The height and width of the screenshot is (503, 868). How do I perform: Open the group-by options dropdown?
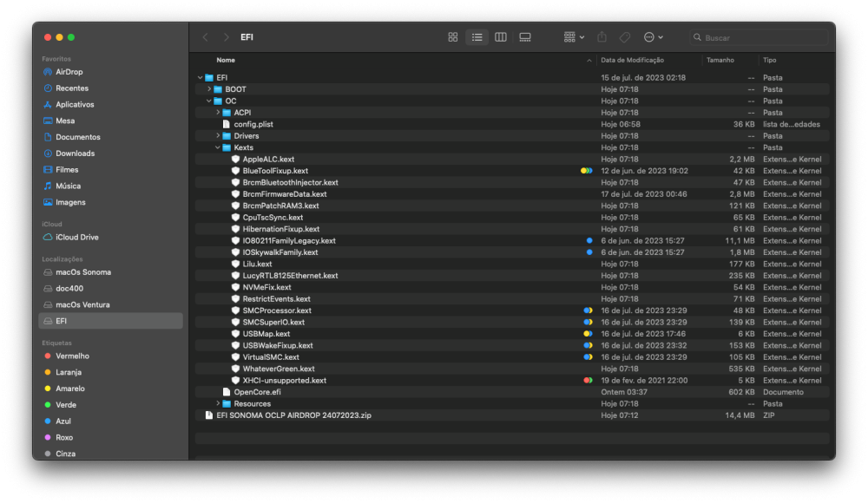tap(574, 37)
